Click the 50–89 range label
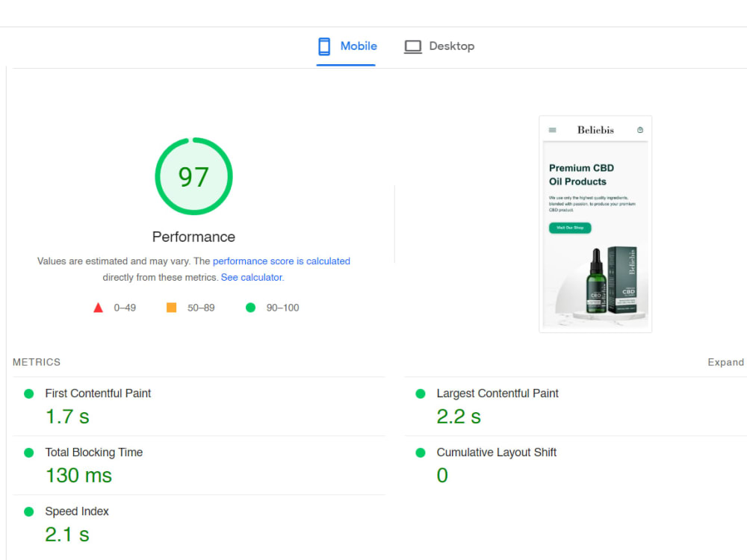 point(201,308)
